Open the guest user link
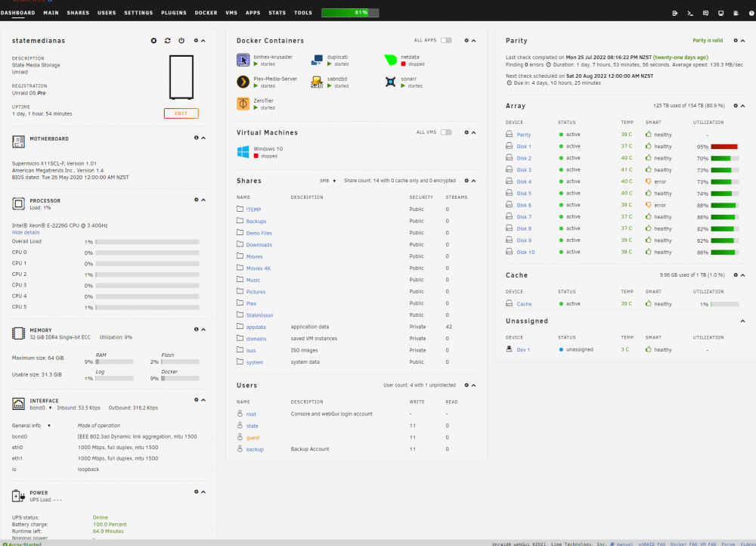This screenshot has width=756, height=546. [x=253, y=438]
